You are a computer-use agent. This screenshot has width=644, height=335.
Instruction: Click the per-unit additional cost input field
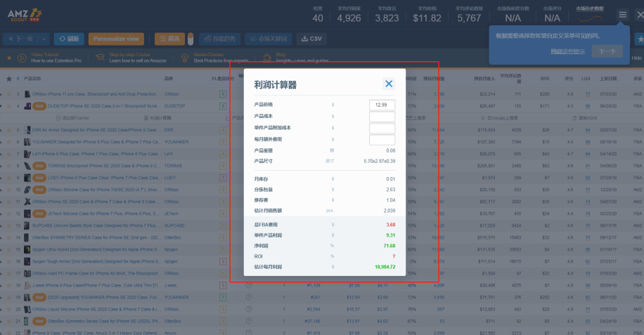tap(382, 128)
